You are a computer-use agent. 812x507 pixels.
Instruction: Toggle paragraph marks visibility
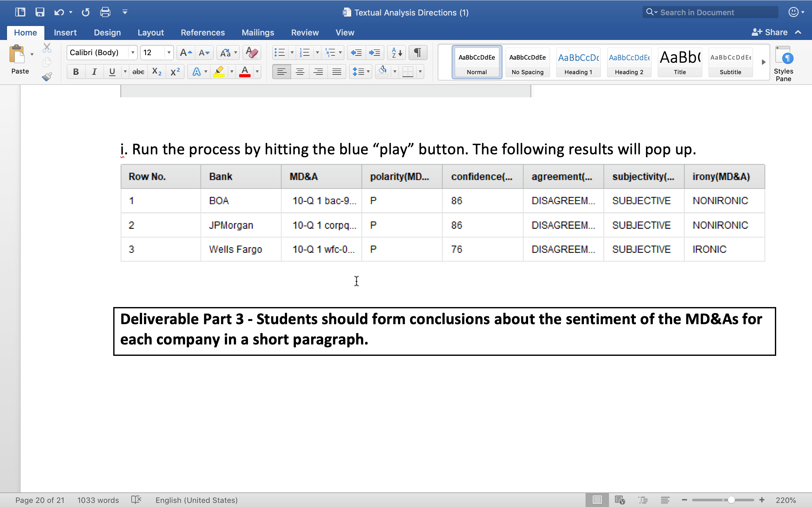click(417, 53)
